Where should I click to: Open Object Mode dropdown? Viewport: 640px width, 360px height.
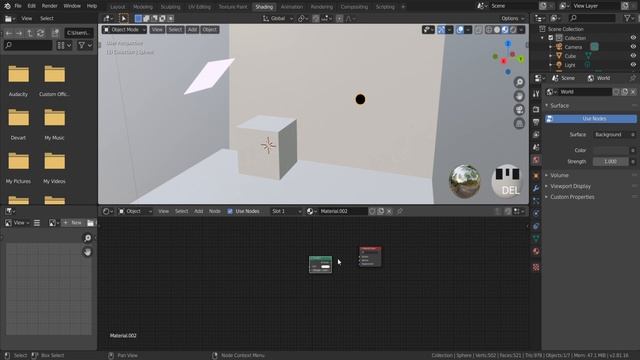tap(124, 30)
